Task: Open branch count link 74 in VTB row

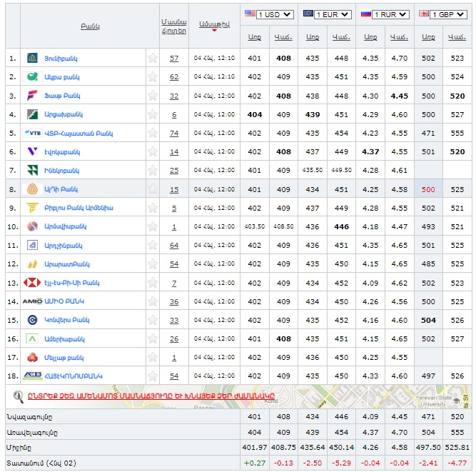Action: click(x=174, y=133)
